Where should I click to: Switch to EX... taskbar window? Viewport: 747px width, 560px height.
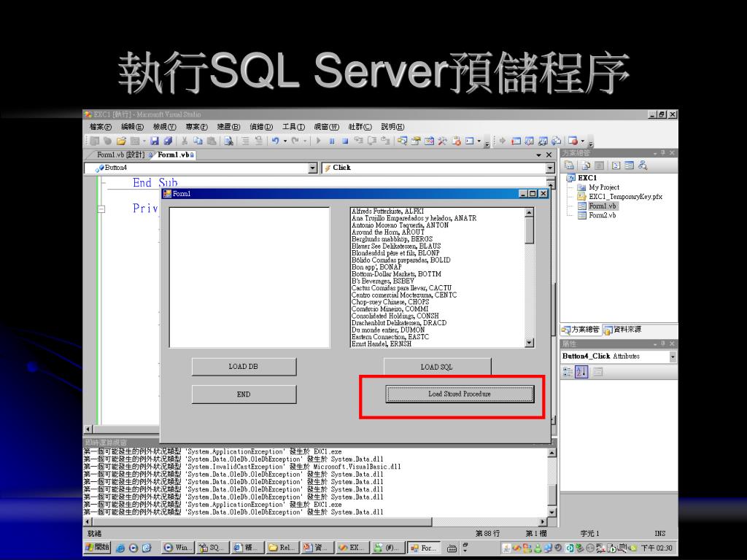click(x=354, y=548)
